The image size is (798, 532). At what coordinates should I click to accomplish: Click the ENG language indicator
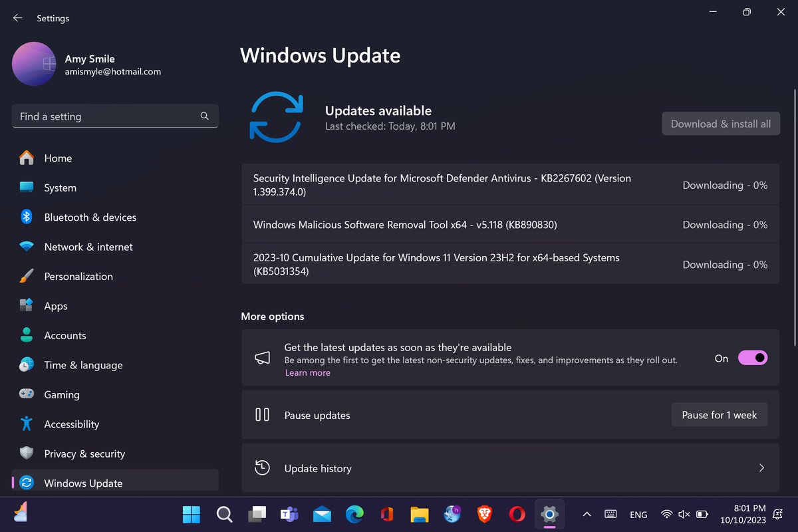coord(638,515)
